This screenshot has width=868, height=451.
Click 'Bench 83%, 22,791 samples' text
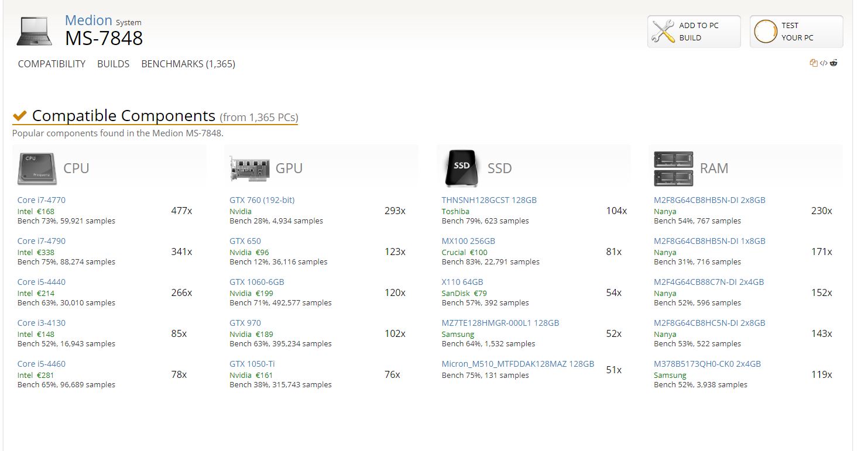tap(490, 262)
